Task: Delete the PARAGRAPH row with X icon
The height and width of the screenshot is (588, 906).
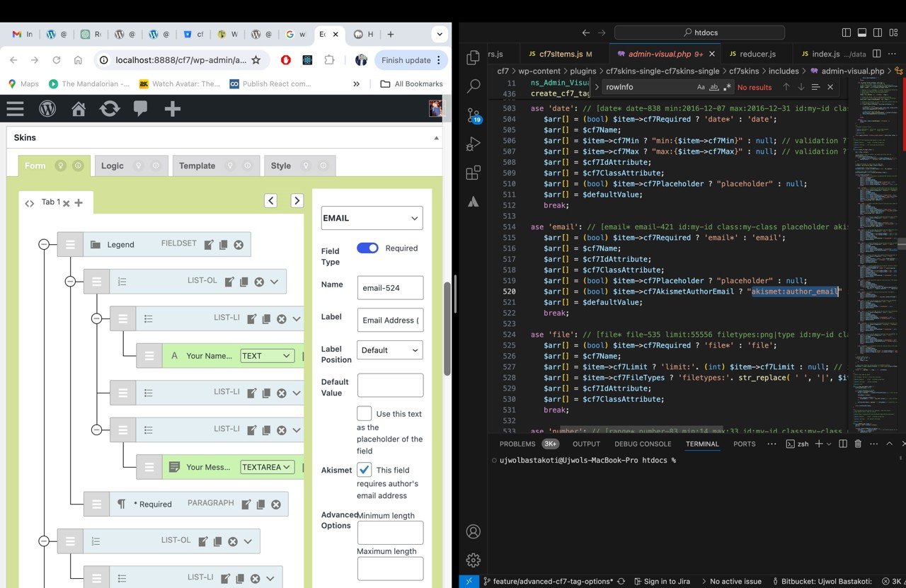Action: pos(276,505)
